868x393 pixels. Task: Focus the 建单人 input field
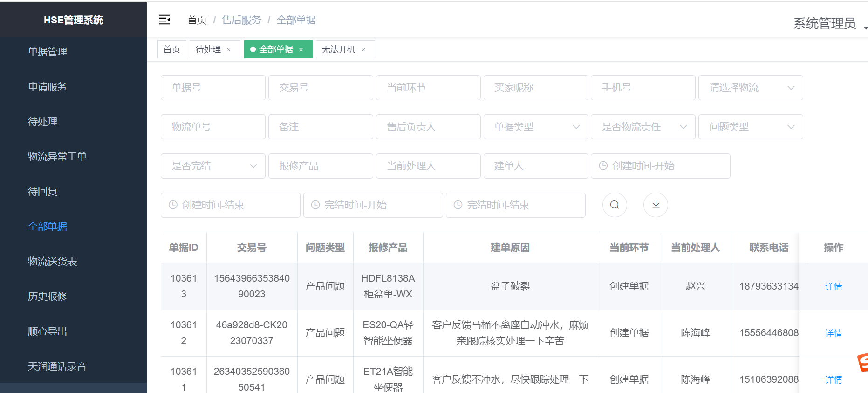coord(536,166)
